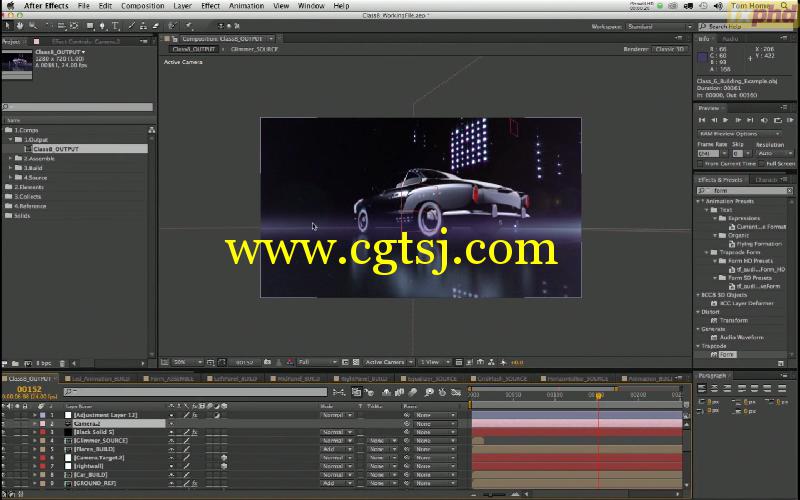Screen dimensions: 800x500
Task: Click RAM Preview button in Preview panel
Action: (790, 120)
